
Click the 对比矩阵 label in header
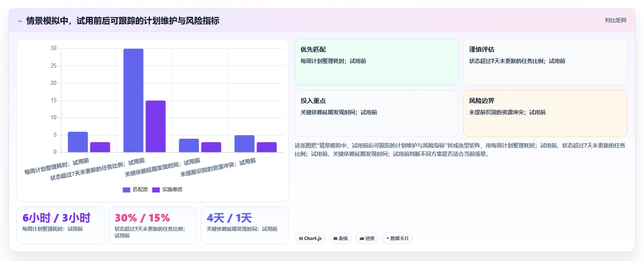[x=615, y=20]
